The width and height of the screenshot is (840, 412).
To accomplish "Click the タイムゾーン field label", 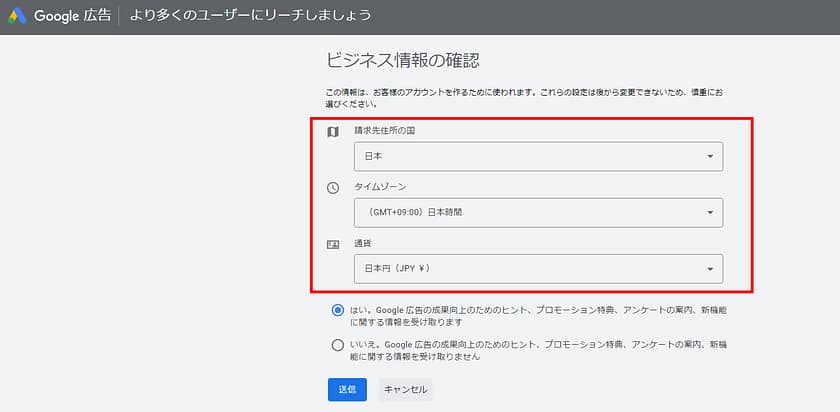I will tap(380, 187).
